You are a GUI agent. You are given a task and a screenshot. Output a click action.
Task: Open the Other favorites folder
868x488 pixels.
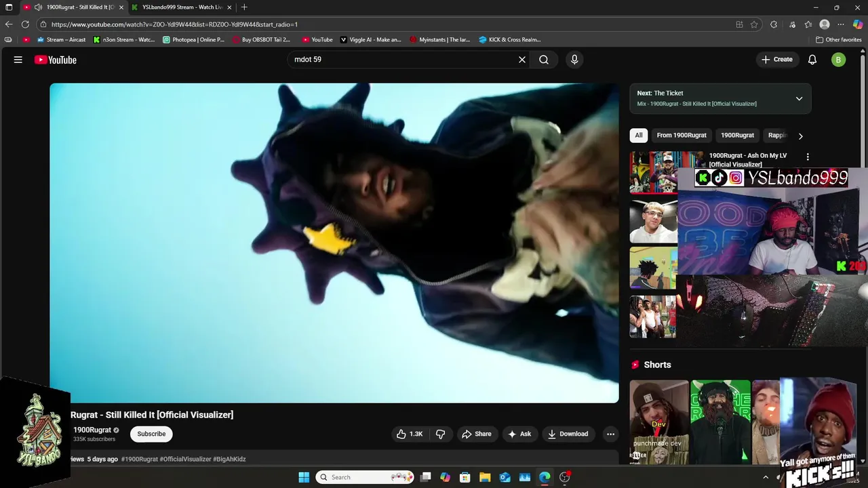point(838,39)
